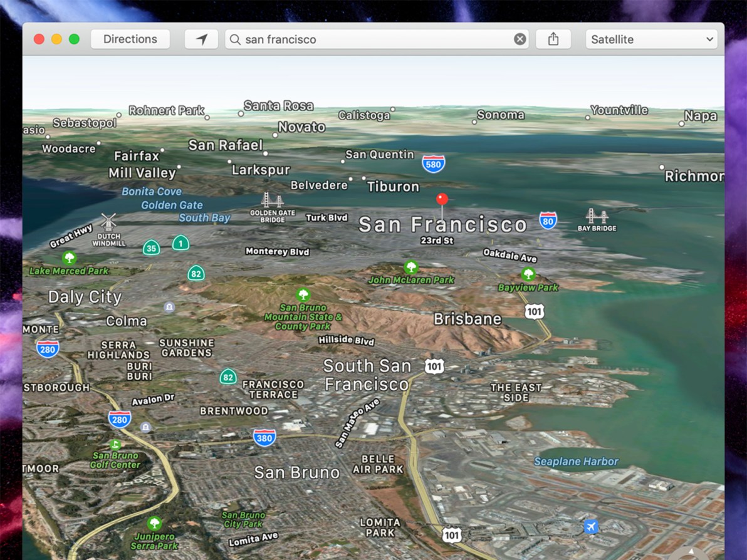This screenshot has height=560, width=747.
Task: Click the current location arrow icon
Action: (201, 39)
